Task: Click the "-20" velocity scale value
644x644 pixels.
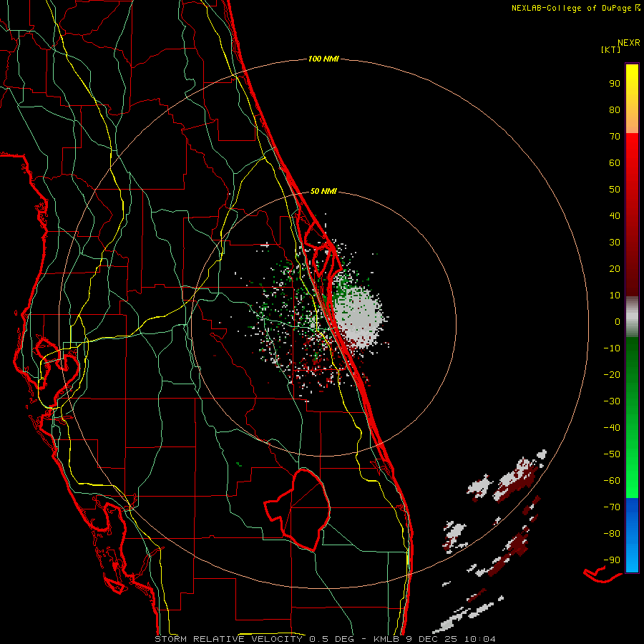Action: tap(612, 374)
